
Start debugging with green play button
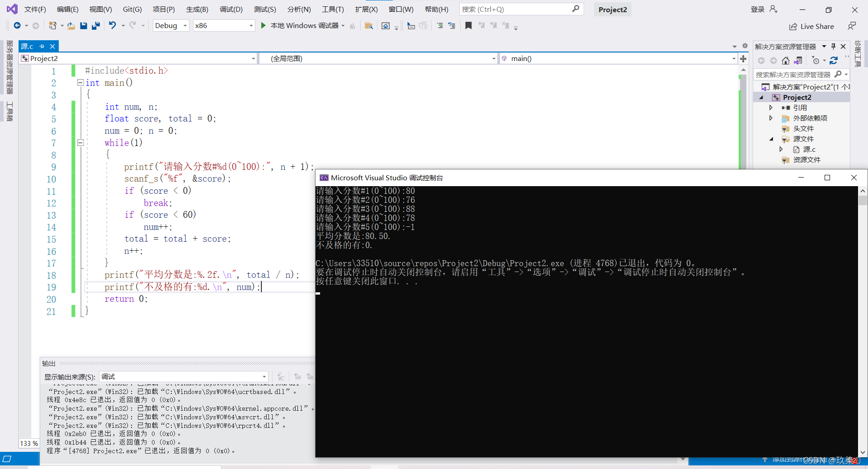[264, 26]
